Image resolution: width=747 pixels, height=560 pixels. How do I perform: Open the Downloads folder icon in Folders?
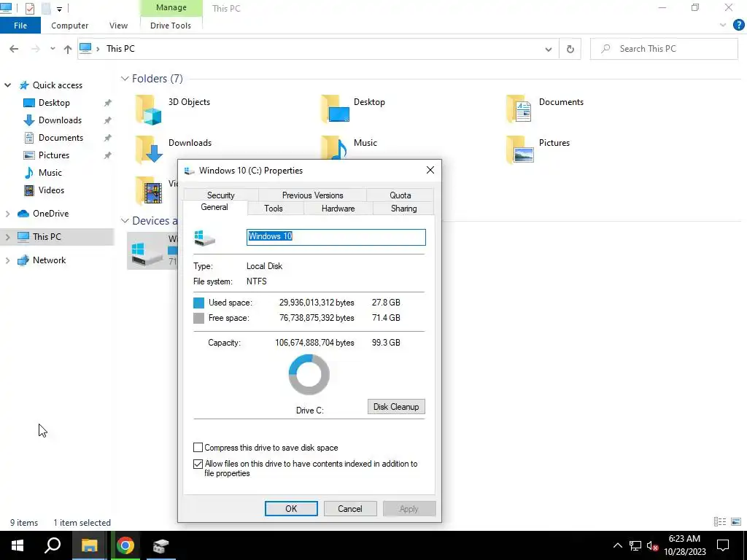click(148, 149)
